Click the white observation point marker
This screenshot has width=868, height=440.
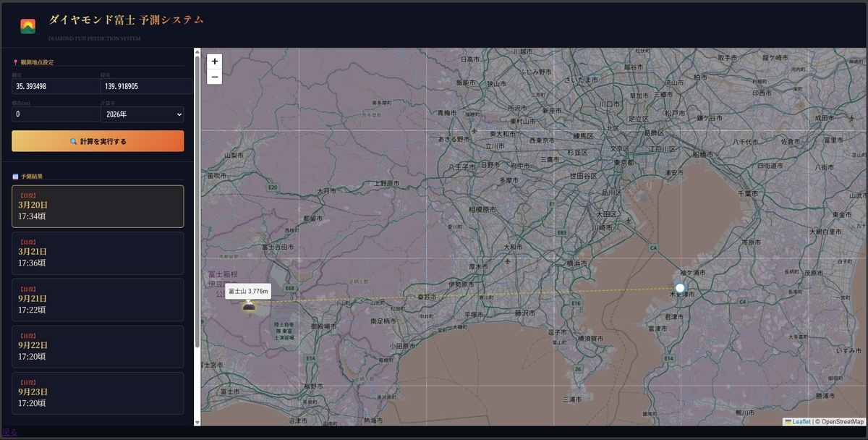[680, 287]
